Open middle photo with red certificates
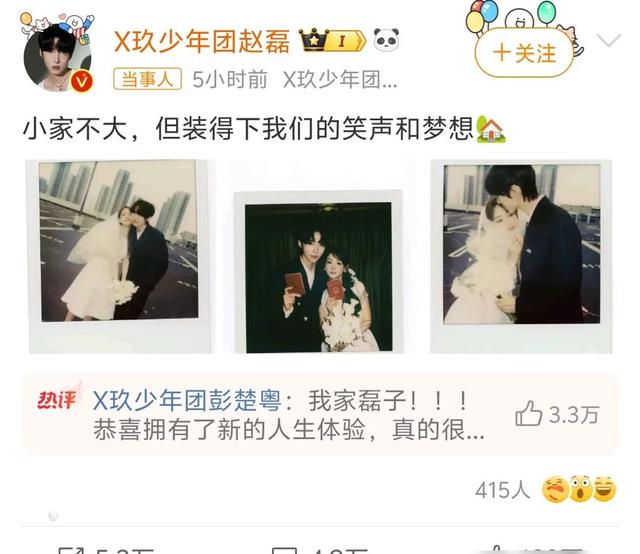Image resolution: width=640 pixels, height=554 pixels. pyautogui.click(x=319, y=272)
